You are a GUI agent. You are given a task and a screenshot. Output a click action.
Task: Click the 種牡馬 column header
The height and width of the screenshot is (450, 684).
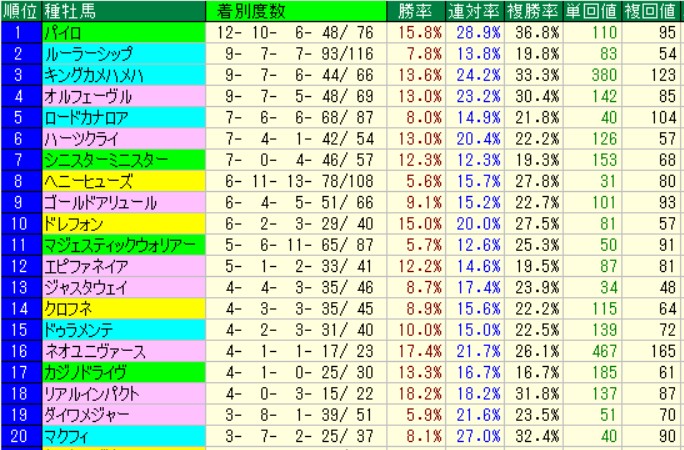[x=123, y=11]
